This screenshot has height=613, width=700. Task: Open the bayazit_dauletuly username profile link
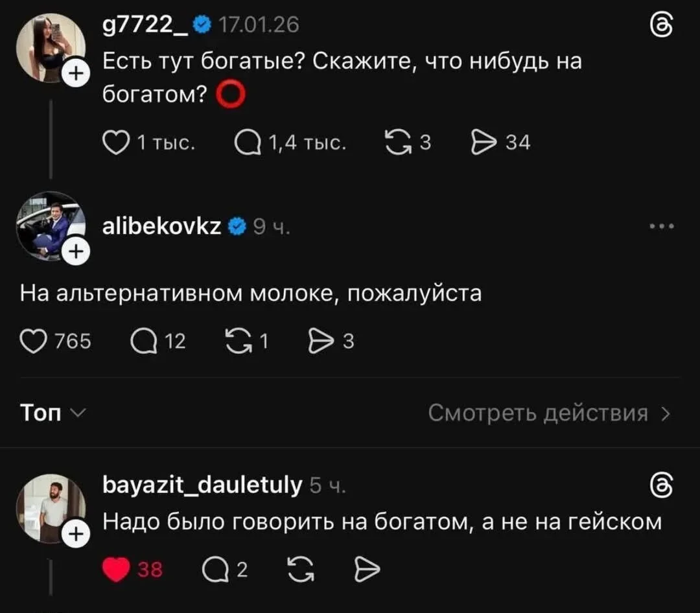pyautogui.click(x=203, y=485)
